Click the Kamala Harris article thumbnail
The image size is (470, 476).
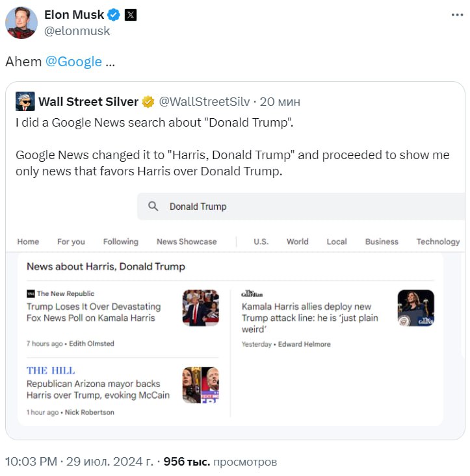pyautogui.click(x=415, y=307)
